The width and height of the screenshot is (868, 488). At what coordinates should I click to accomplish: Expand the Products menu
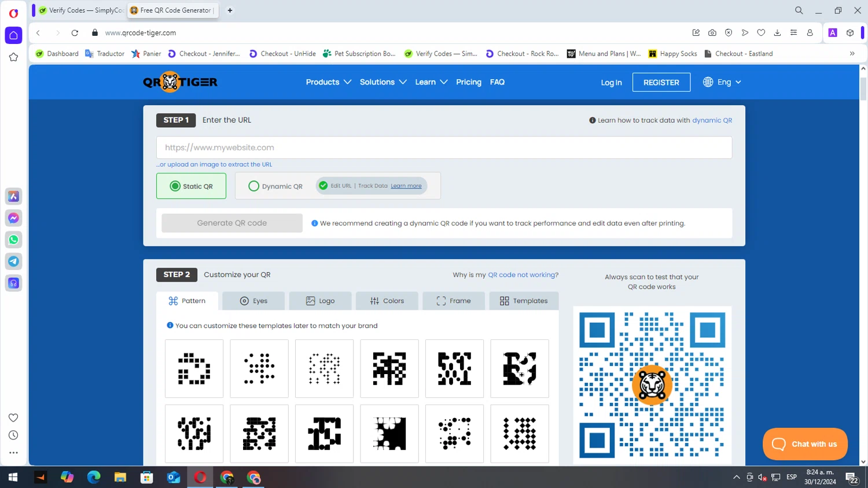click(x=329, y=82)
